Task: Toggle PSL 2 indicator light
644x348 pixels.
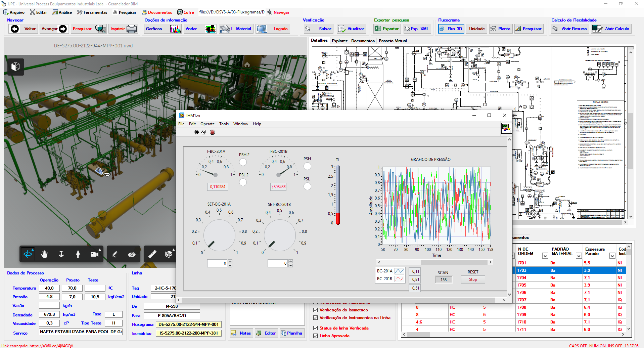Action: pos(243,182)
